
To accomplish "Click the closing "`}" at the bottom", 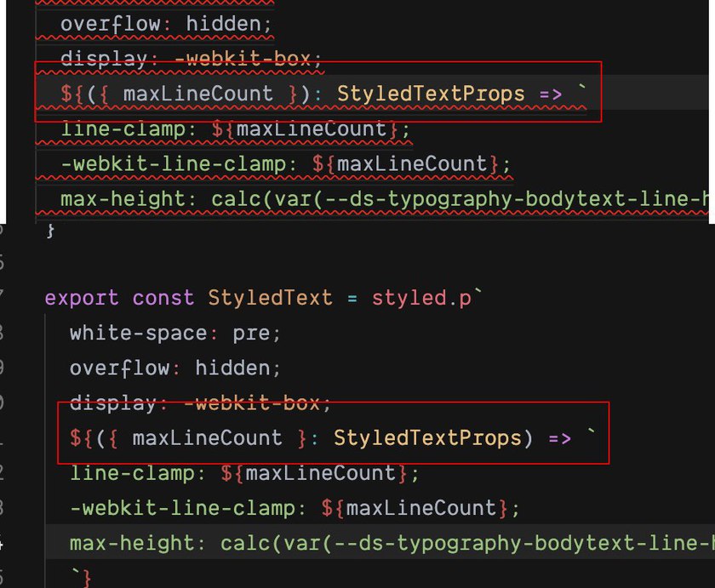I will click(x=81, y=578).
